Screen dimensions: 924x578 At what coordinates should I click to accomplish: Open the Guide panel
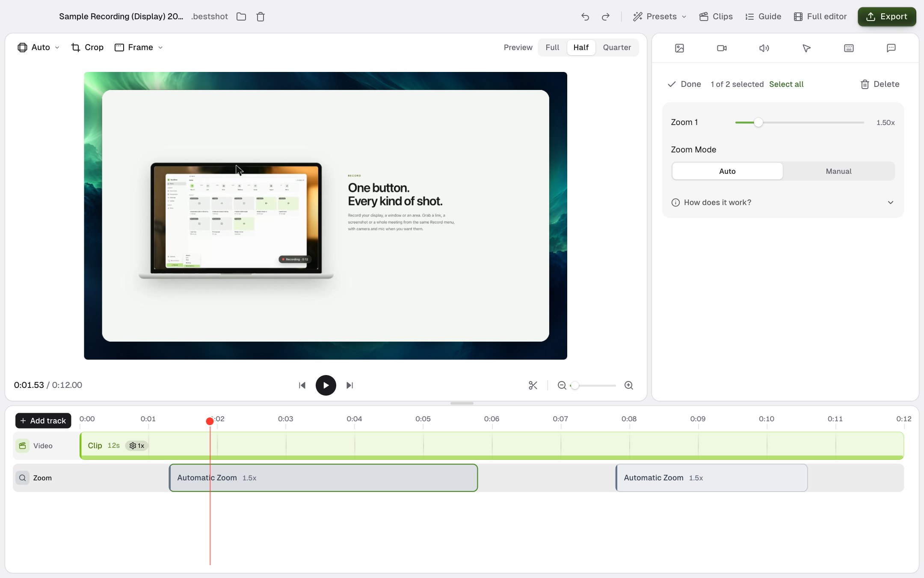pos(763,17)
